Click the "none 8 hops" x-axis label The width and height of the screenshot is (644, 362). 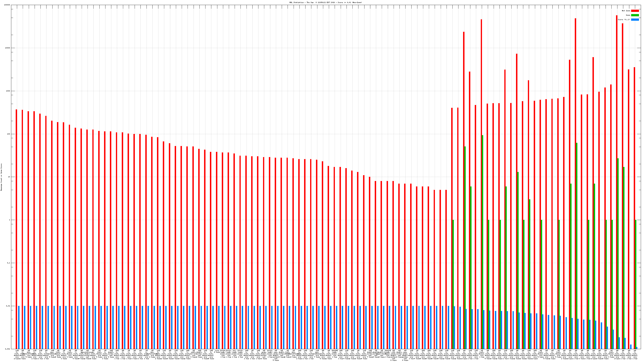(217, 352)
